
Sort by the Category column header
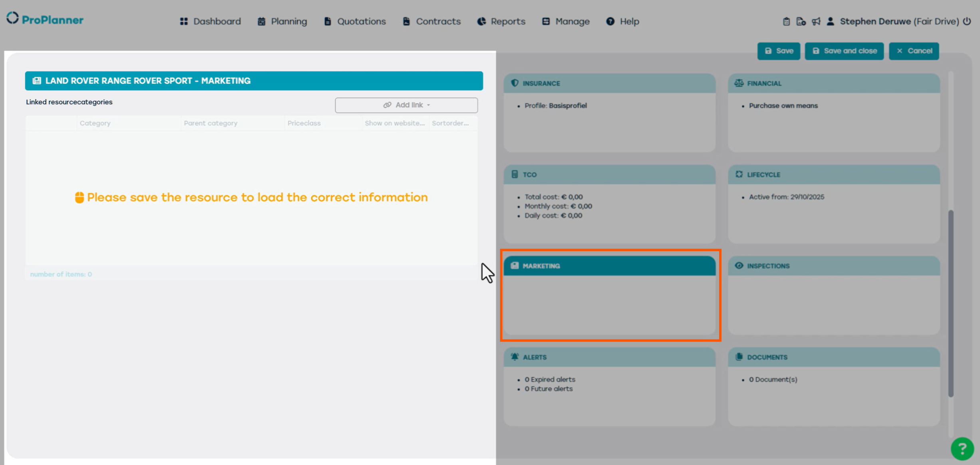(95, 123)
